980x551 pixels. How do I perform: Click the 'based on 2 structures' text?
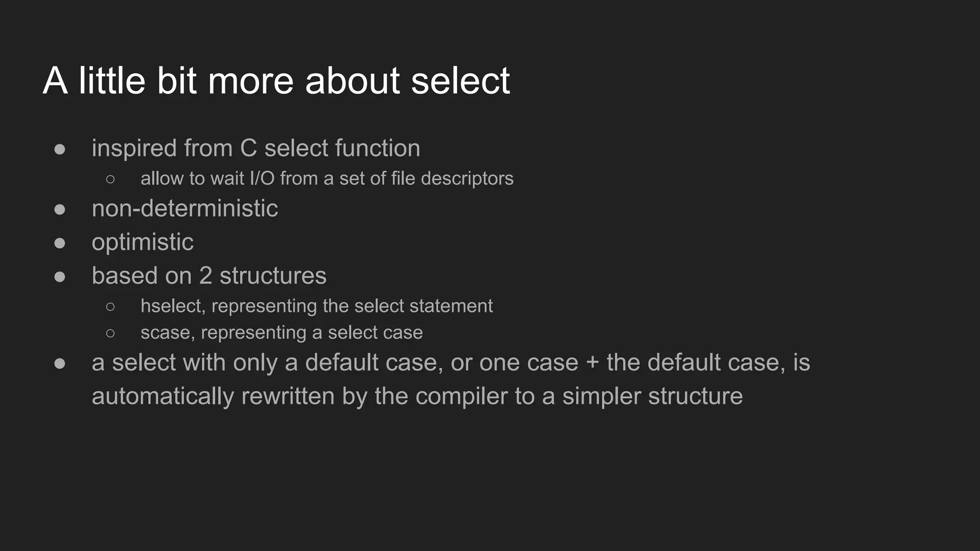click(209, 276)
